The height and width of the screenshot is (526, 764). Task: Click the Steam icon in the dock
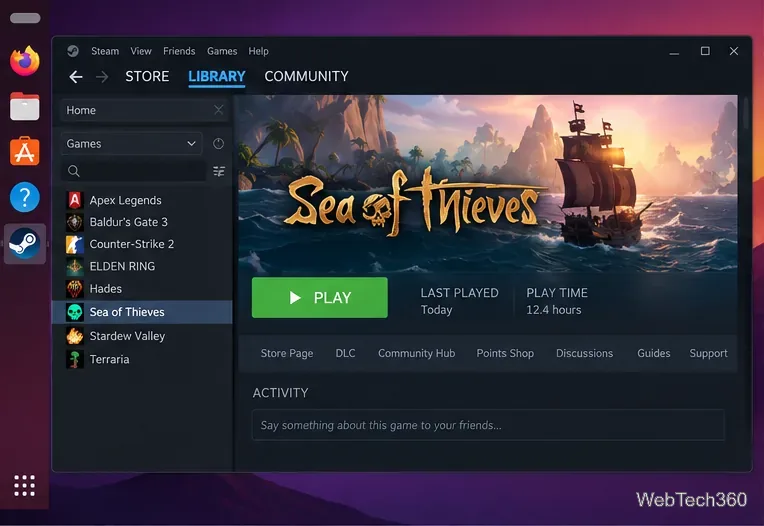pyautogui.click(x=25, y=244)
